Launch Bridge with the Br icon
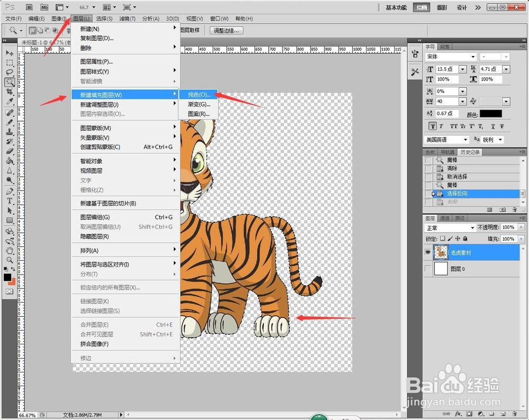 (29, 7)
